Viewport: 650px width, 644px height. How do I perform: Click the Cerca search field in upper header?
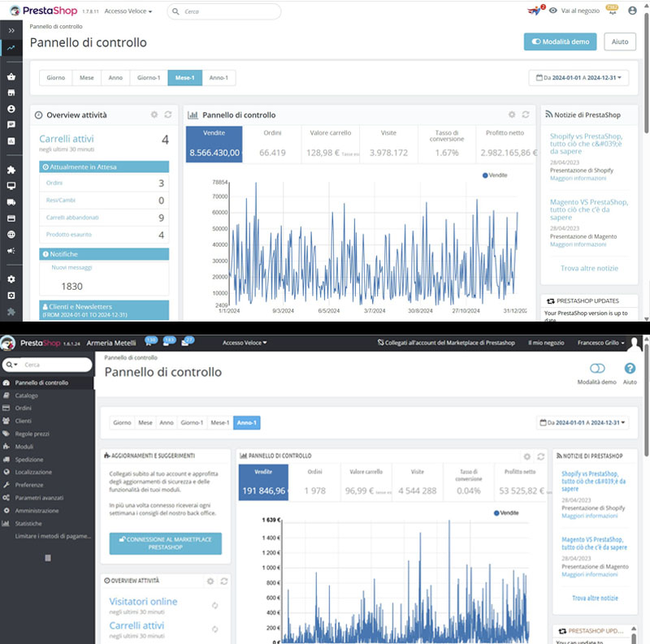tap(223, 11)
